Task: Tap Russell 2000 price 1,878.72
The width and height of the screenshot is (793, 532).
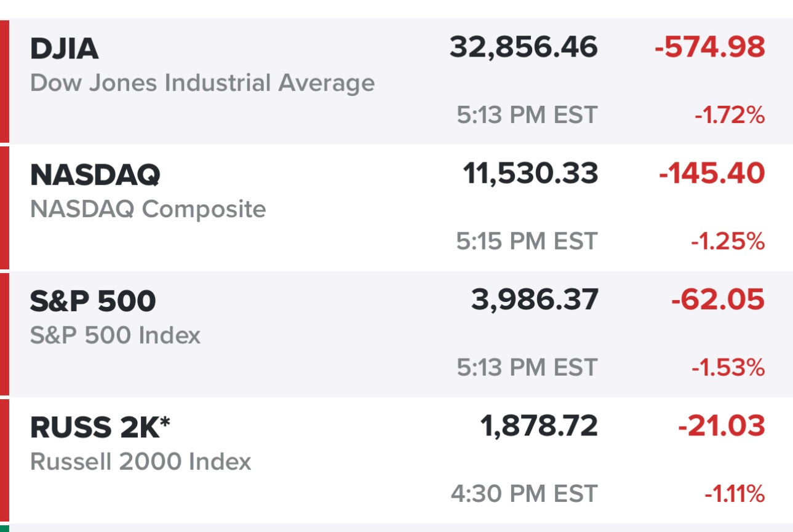Action: pyautogui.click(x=539, y=426)
